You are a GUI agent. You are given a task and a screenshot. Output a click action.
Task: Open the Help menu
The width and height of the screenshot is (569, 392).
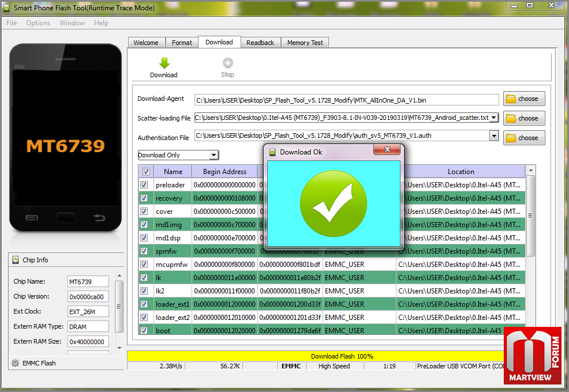(101, 23)
